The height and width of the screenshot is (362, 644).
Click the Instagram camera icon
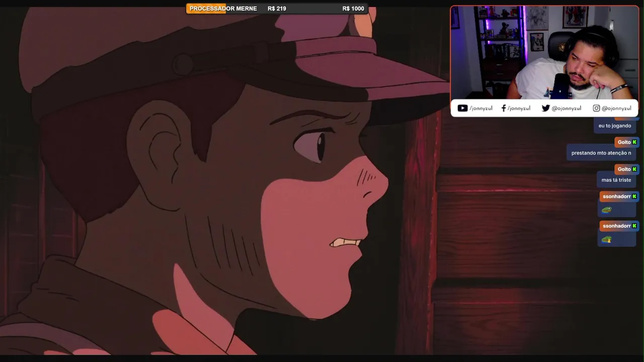(x=596, y=108)
